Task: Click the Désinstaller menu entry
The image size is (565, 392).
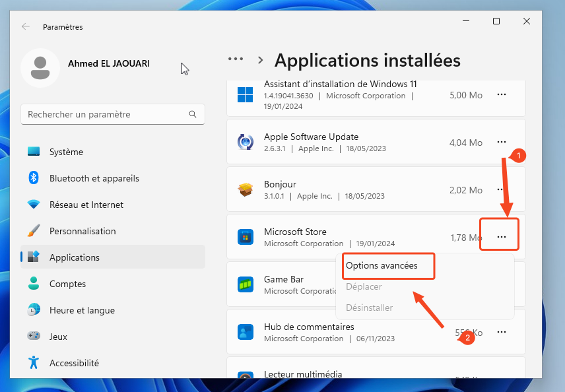Action: [x=369, y=308]
